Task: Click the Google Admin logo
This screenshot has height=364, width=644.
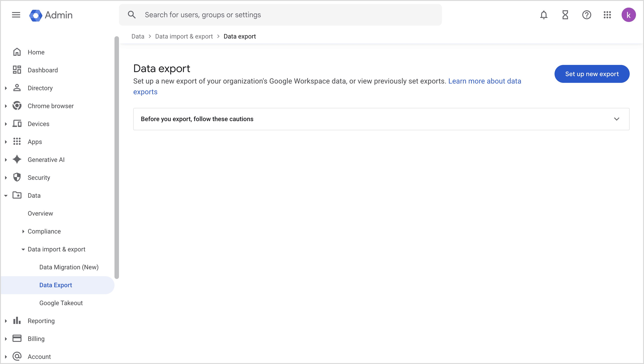Action: [51, 15]
